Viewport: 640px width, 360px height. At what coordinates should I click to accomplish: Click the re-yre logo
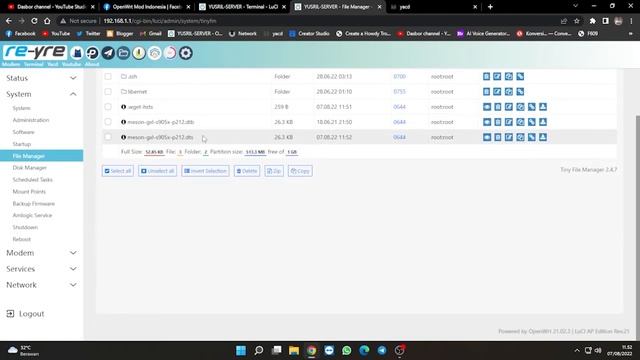[35, 52]
